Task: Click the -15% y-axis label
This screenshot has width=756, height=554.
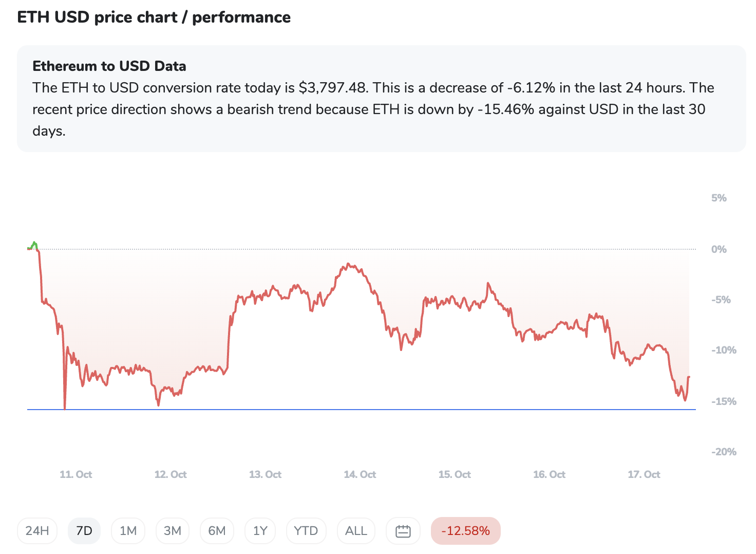Action: tap(724, 401)
